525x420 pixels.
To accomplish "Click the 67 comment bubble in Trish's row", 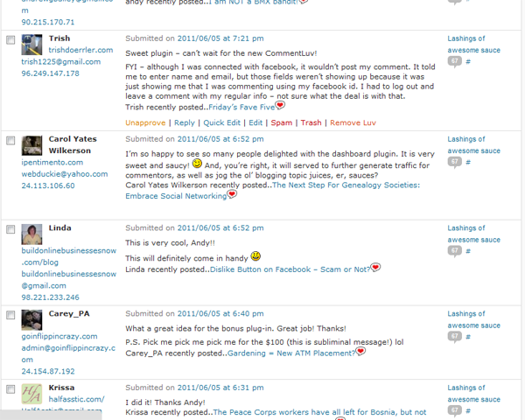I will pyautogui.click(x=455, y=61).
